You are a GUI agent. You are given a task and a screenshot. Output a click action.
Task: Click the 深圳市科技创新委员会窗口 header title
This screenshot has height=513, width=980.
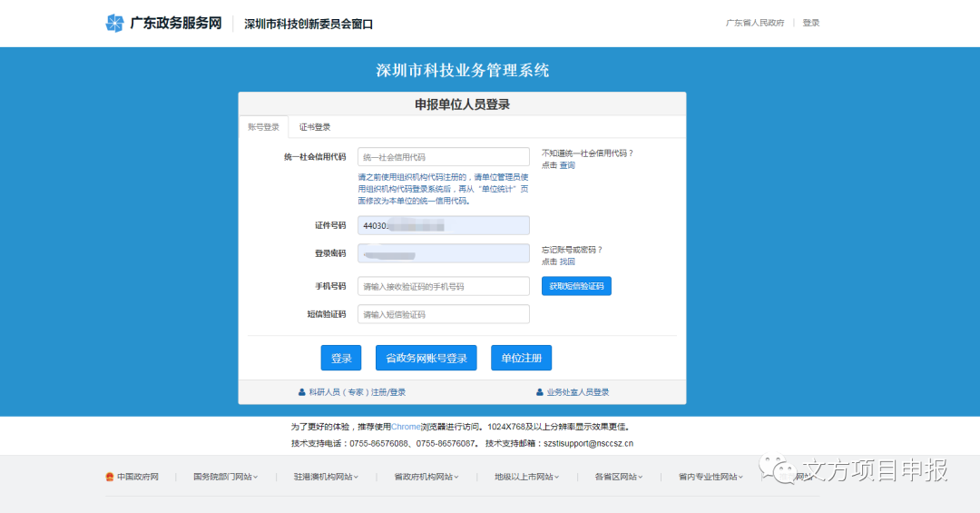309,24
